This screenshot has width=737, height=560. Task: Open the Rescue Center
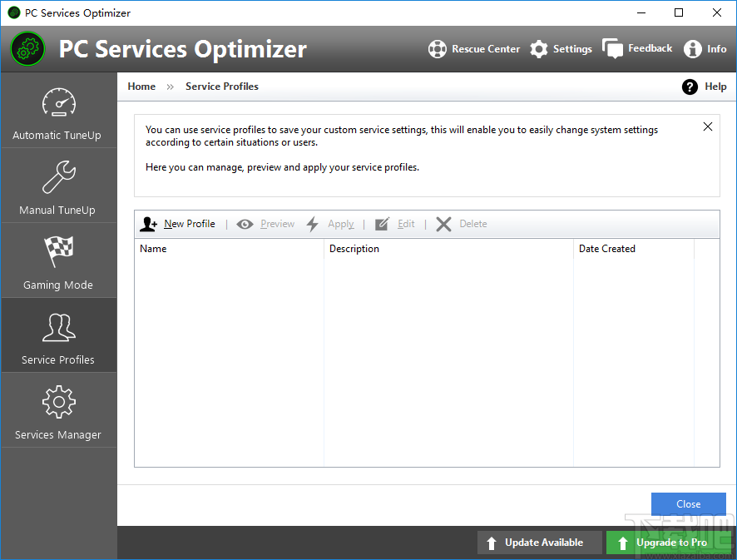pyautogui.click(x=474, y=48)
